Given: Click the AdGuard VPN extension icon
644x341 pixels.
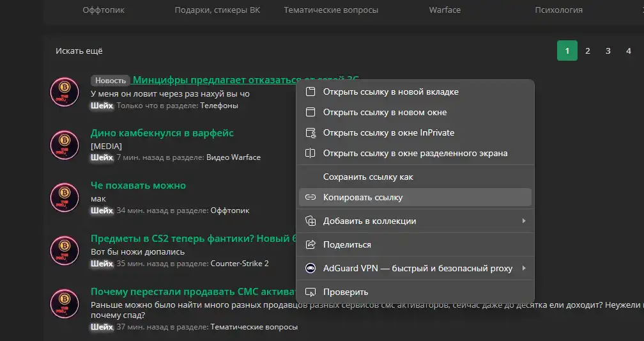Looking at the screenshot, I should tap(310, 268).
